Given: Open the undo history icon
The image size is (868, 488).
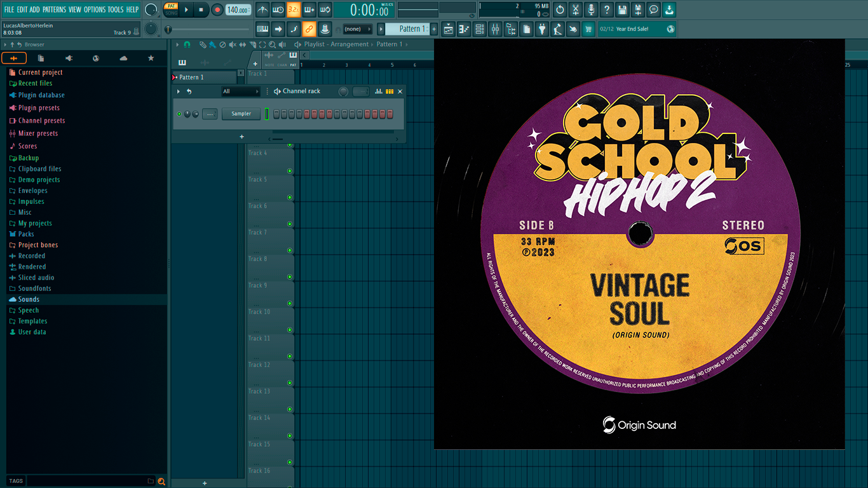Looking at the screenshot, I should point(560,10).
